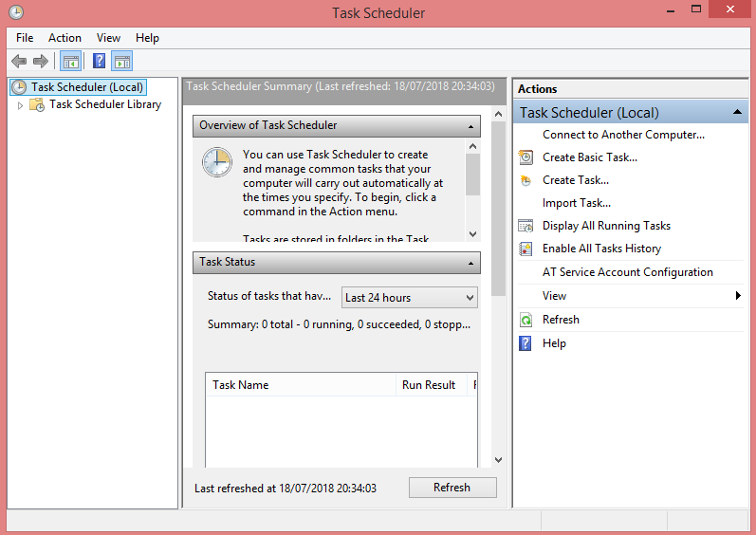756x535 pixels.
Task: Click the Refresh button at the bottom
Action: click(452, 488)
